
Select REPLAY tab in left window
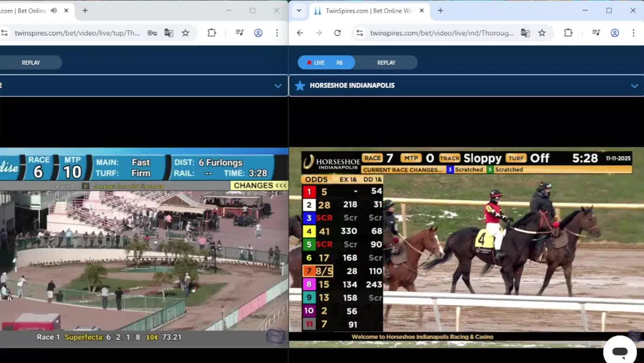31,63
